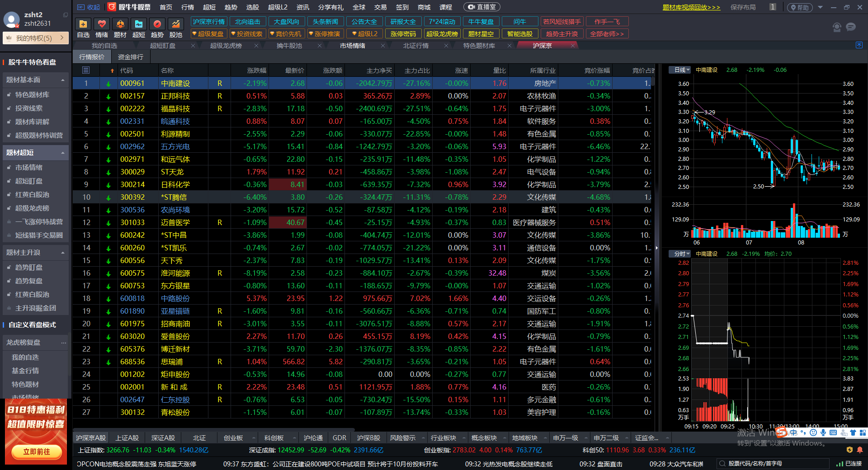868x470 pixels.
Task: Click the Sogou skin shirt icon
Action: (x=853, y=432)
